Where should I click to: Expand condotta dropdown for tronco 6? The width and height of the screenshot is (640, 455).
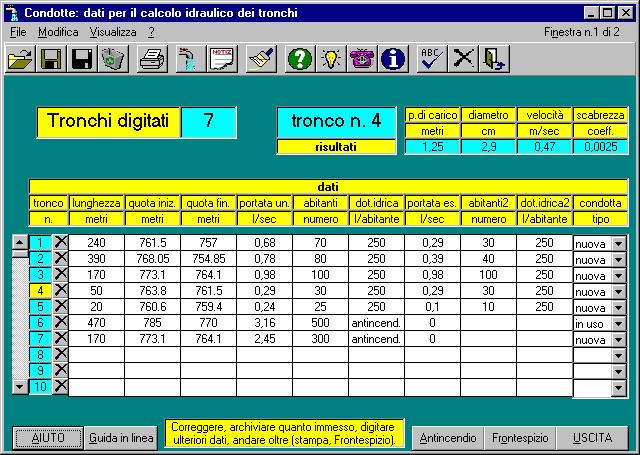tap(617, 323)
